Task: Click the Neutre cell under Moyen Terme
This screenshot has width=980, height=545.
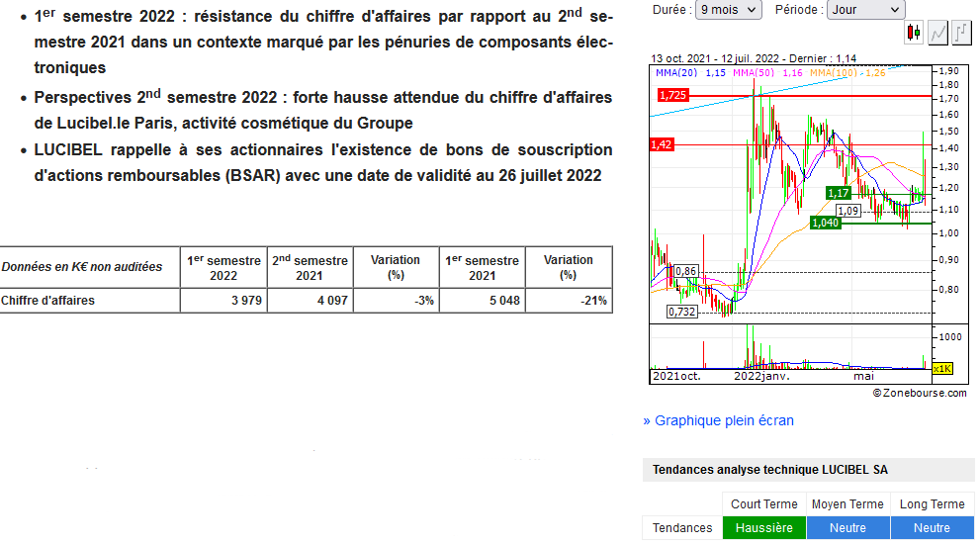Action: pos(847,528)
